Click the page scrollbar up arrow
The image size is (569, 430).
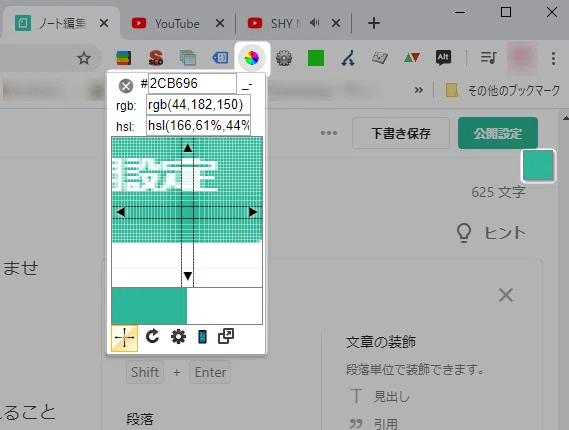[x=566, y=118]
